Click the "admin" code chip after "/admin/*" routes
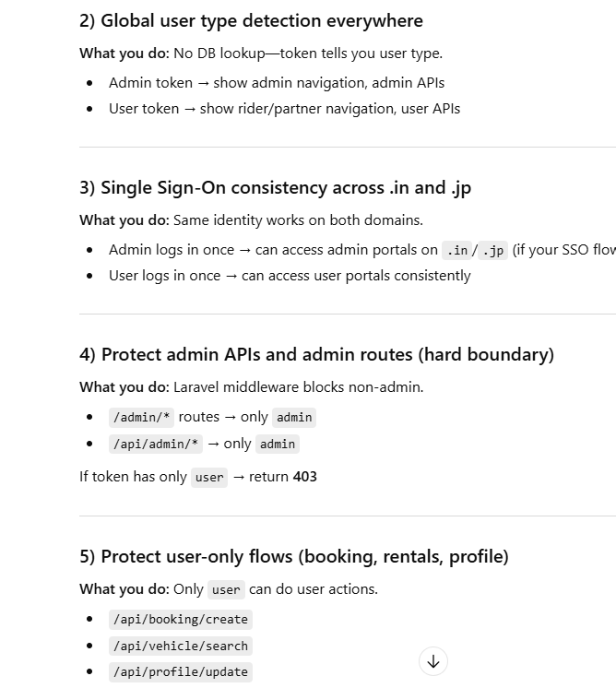616x688 pixels. tap(294, 418)
